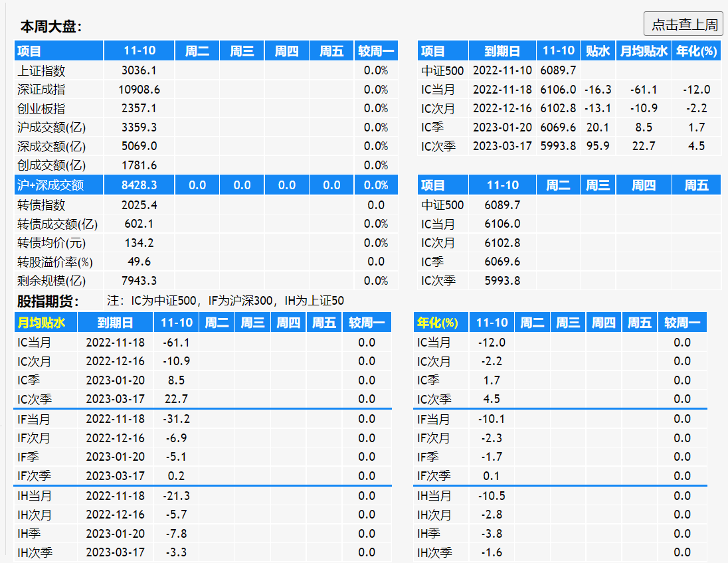The width and height of the screenshot is (728, 563).
Task: Select the IF次月 monthly discount -6.9
Action: tap(177, 438)
